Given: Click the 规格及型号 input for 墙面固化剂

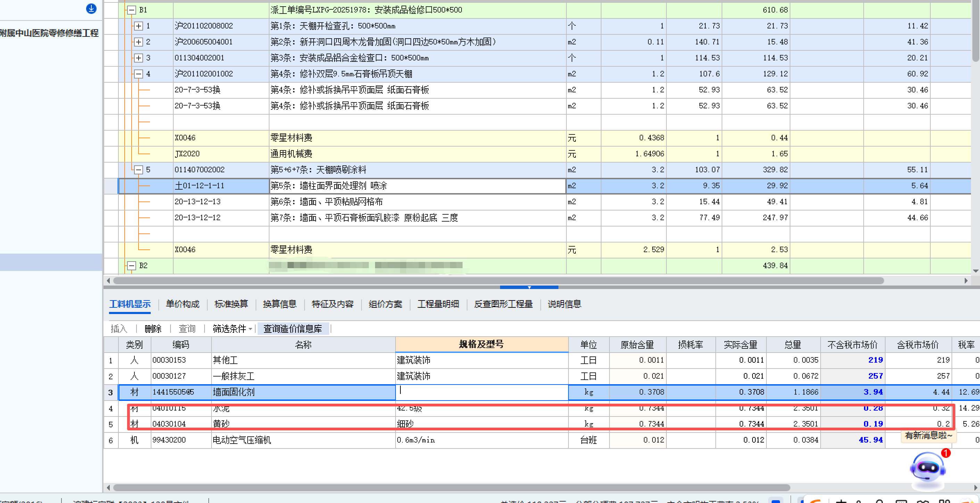Looking at the screenshot, I should pos(481,392).
